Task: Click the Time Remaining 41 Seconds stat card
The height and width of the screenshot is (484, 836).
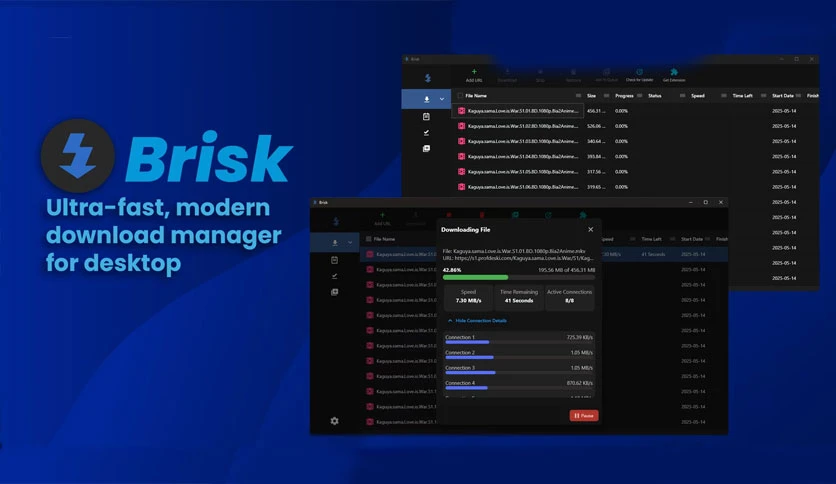Action: (519, 296)
